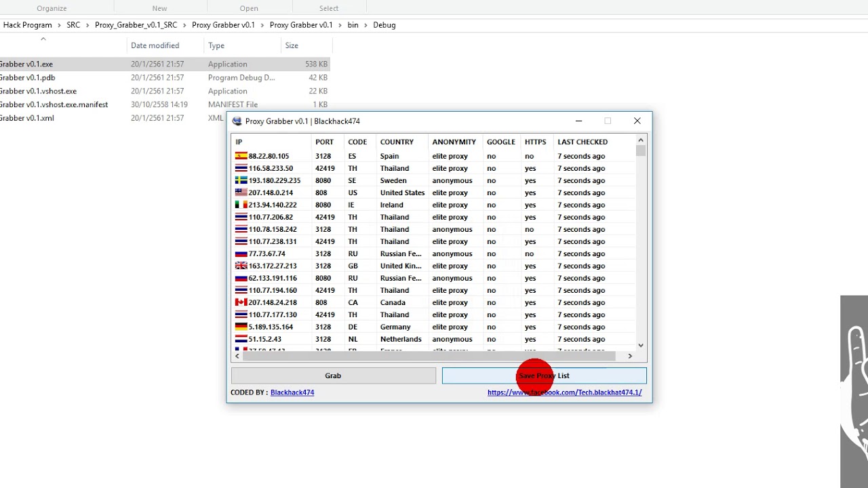Click the Germany flag icon beside 5.189.135.164
868x488 pixels.
pos(241,327)
